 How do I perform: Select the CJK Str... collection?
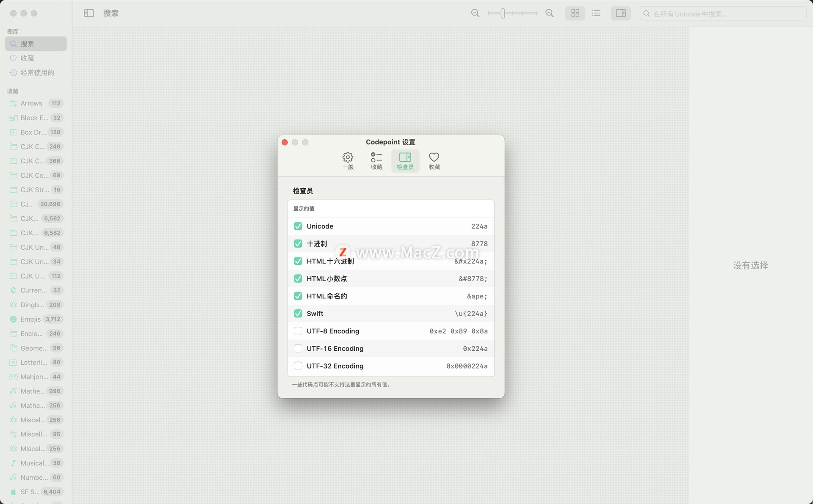pyautogui.click(x=36, y=190)
